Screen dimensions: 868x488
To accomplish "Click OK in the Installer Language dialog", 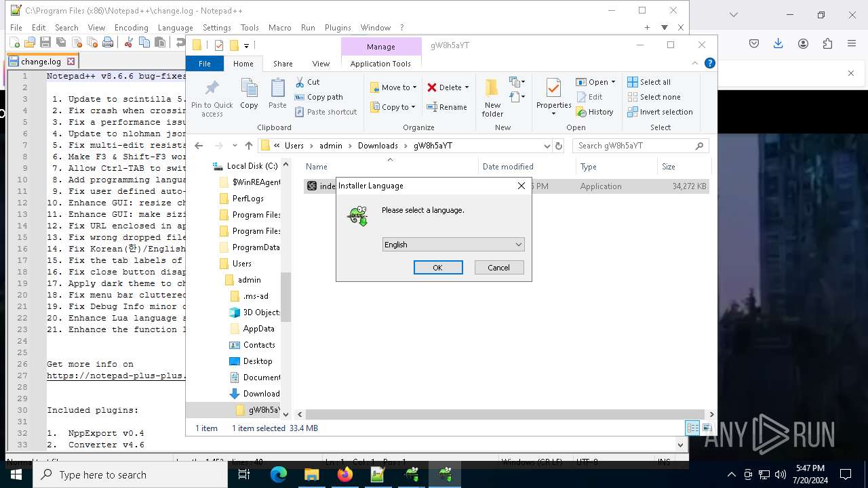I will (x=438, y=268).
